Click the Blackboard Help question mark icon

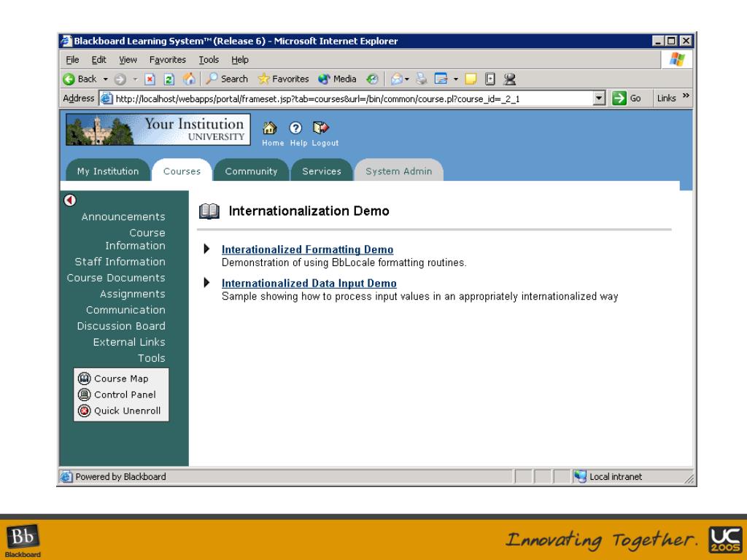(295, 128)
